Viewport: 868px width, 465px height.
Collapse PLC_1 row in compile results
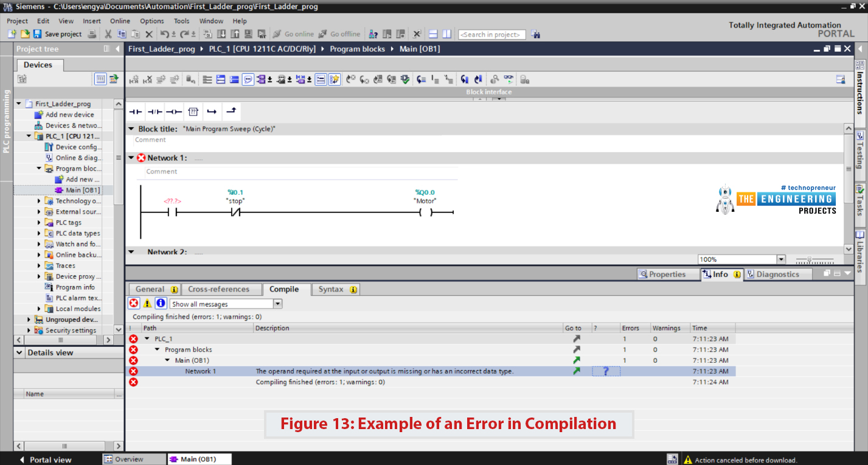click(146, 339)
